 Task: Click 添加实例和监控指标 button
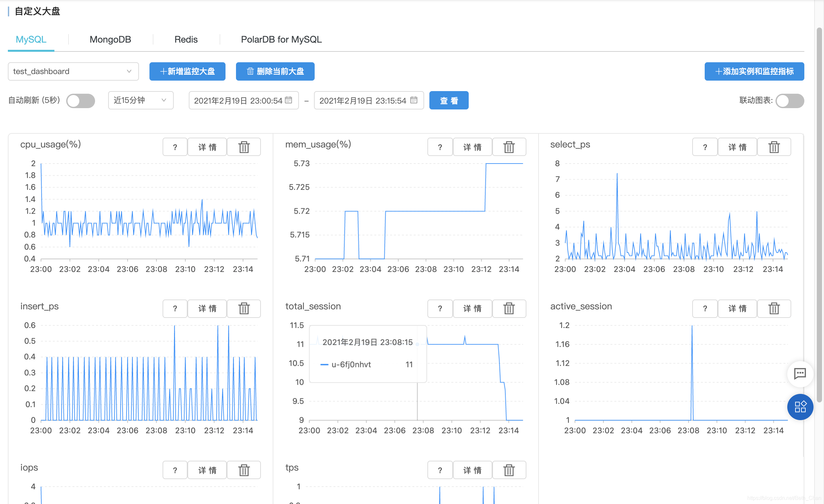754,71
